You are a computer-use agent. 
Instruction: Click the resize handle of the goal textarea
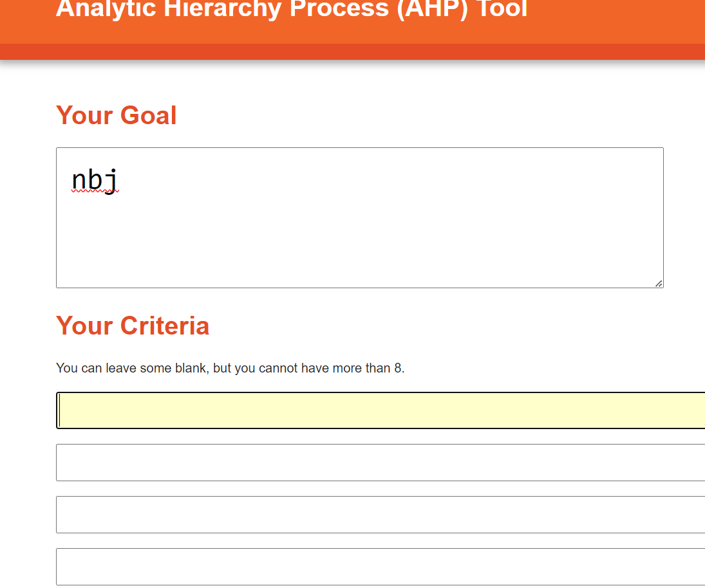(659, 284)
